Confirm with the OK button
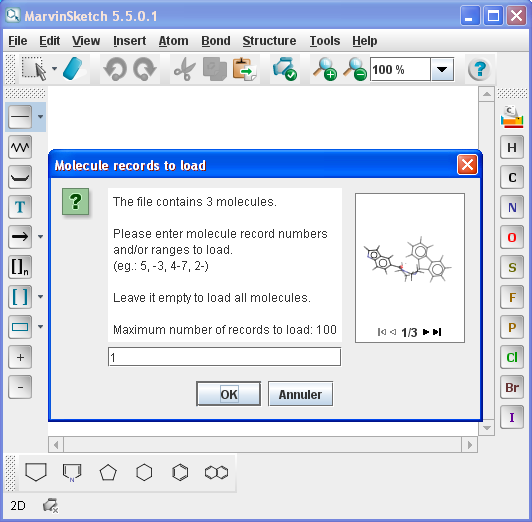Screen dimensions: 532x522 point(229,394)
